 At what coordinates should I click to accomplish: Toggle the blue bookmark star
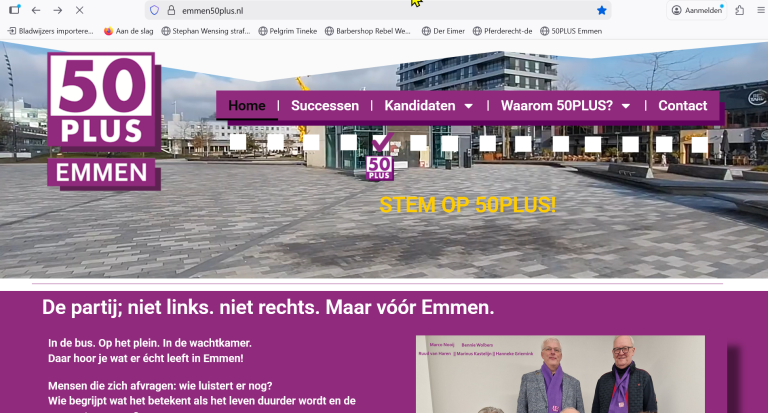602,10
